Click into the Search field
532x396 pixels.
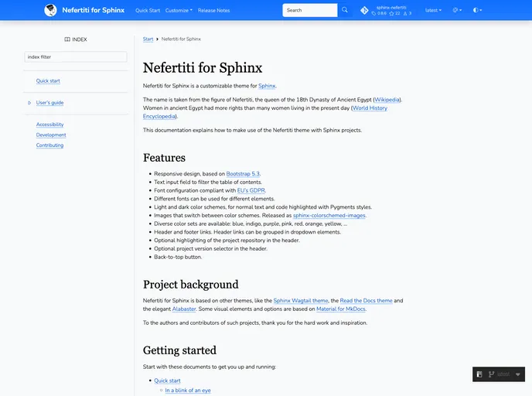click(310, 10)
